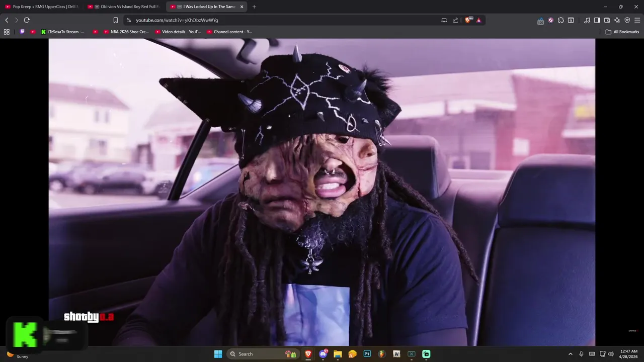This screenshot has width=644, height=362.
Task: Show hidden system tray icons
Action: 570,354
